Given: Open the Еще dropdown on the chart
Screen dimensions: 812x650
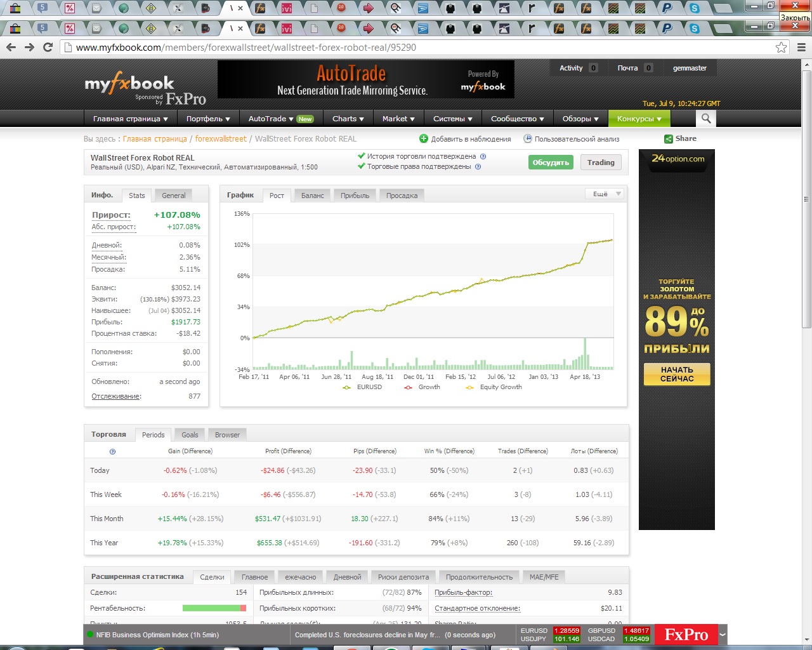Looking at the screenshot, I should 604,194.
